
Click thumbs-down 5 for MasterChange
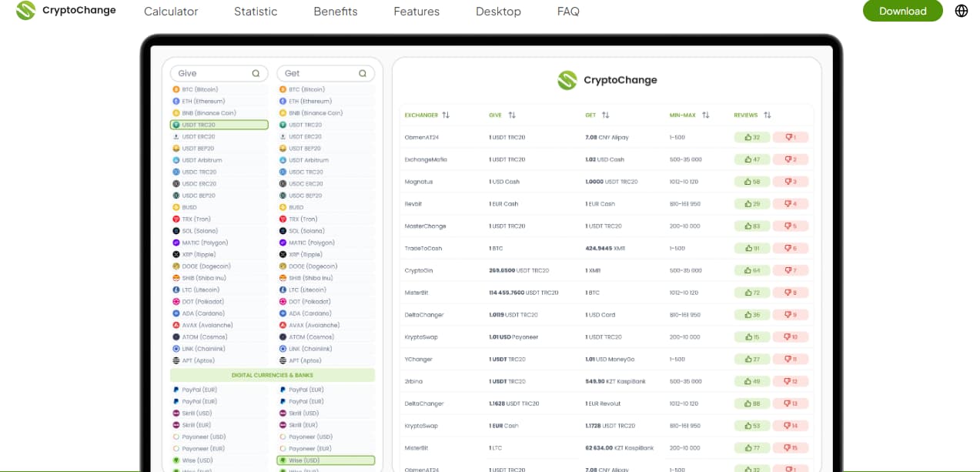[791, 226]
